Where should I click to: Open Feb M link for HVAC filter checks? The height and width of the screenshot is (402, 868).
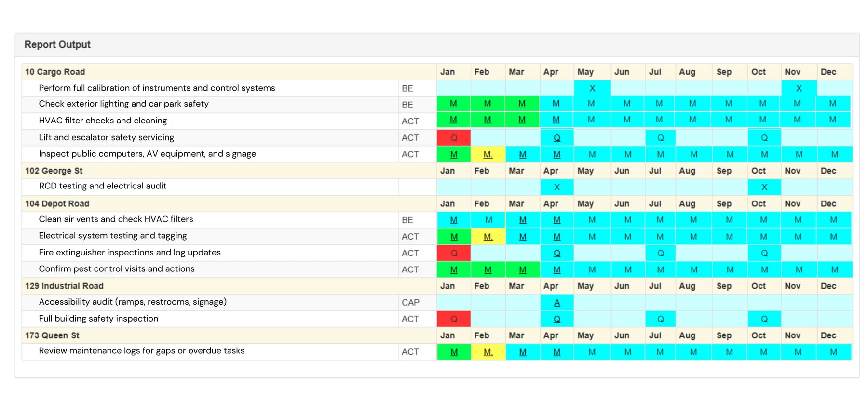point(488,120)
